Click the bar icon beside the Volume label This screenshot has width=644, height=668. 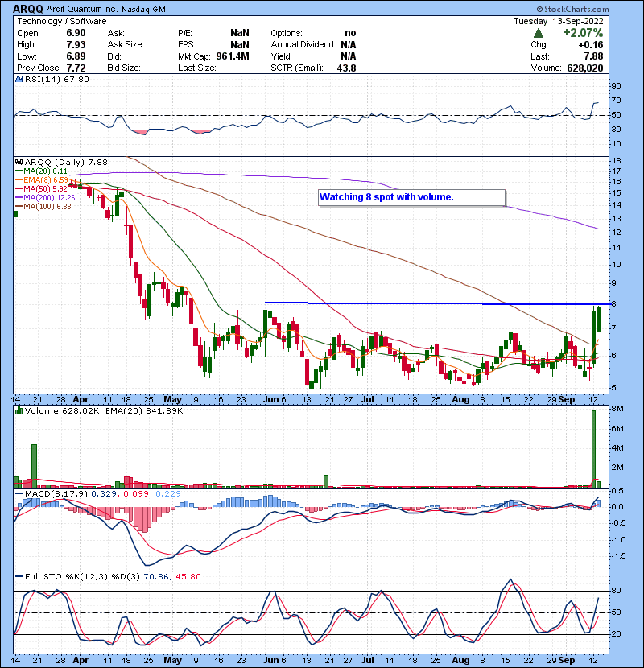tap(19, 410)
